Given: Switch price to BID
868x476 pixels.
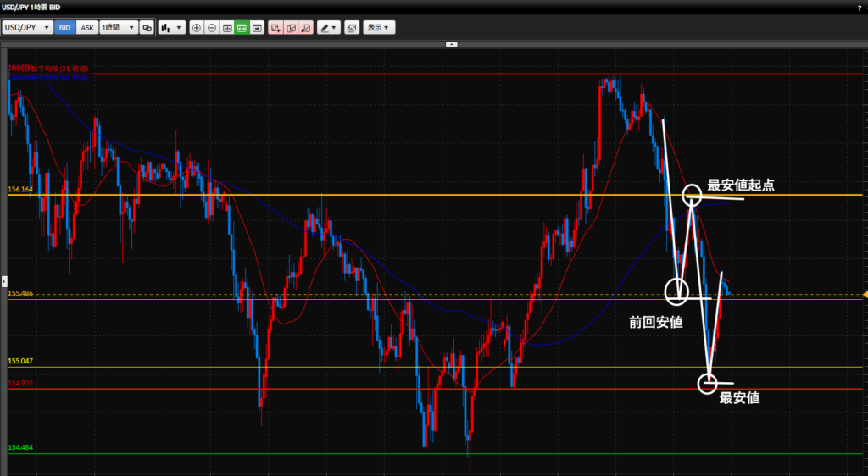Looking at the screenshot, I should 65,28.
